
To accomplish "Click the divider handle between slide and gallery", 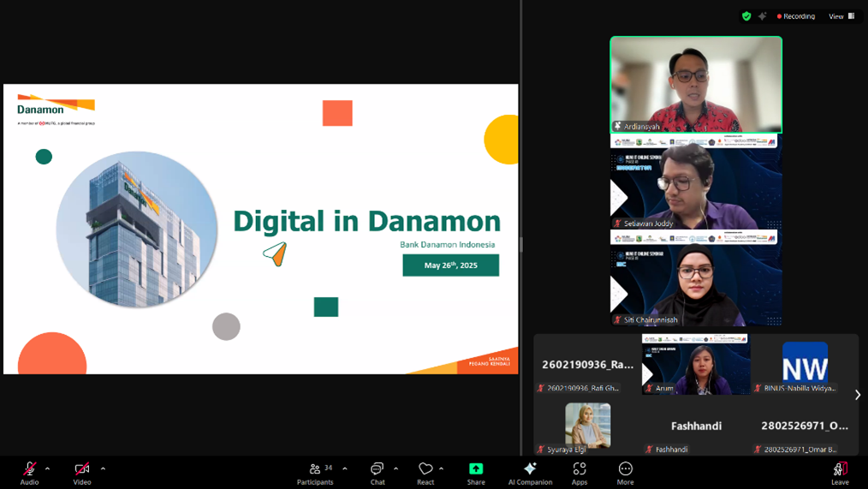I will (x=521, y=244).
